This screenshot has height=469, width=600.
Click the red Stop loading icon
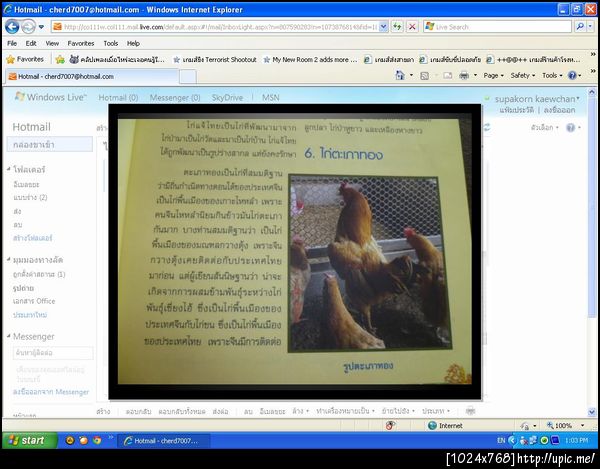[x=412, y=27]
